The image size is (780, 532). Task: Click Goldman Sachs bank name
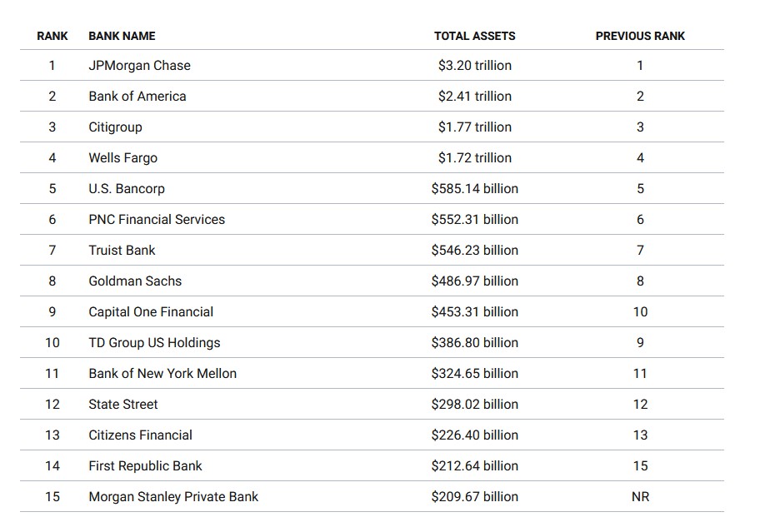click(x=135, y=281)
